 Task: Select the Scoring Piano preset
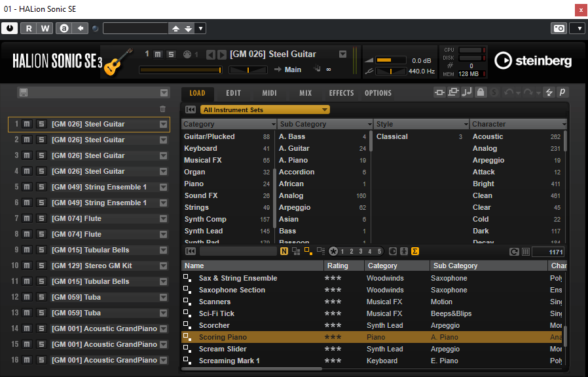[371, 337]
